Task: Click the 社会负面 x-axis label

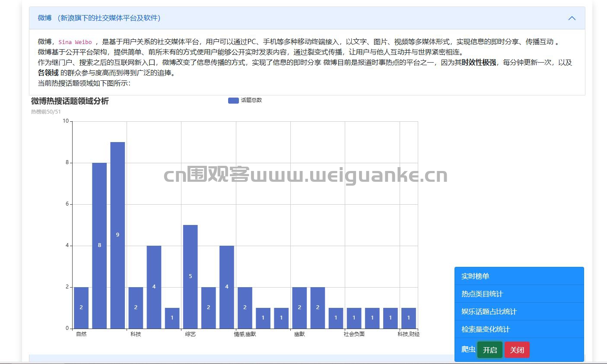Action: [354, 334]
